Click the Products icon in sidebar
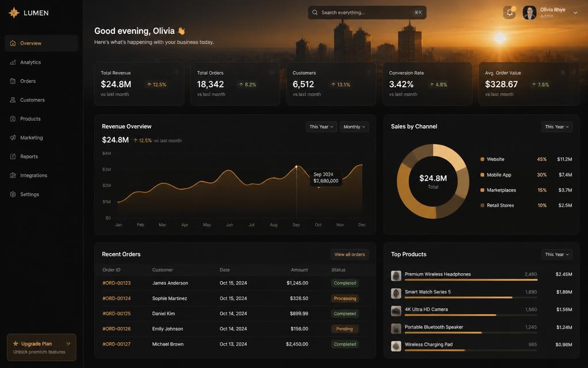Screen dimensions: 588x368 pos(13,118)
